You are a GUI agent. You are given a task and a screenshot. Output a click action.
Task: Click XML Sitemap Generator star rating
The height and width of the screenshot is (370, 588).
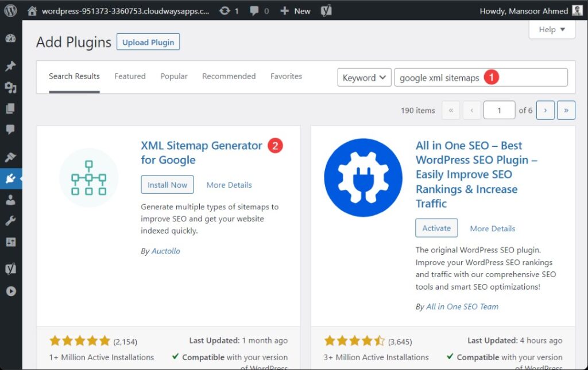coord(79,341)
